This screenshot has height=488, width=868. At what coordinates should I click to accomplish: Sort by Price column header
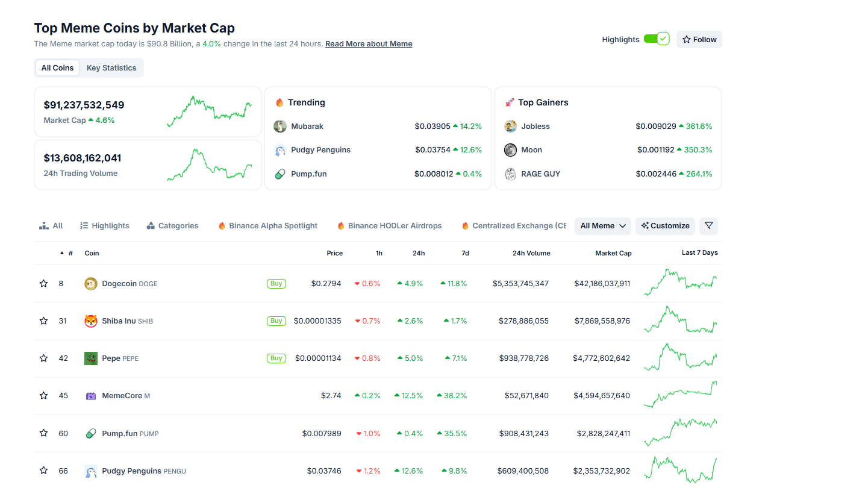tap(335, 253)
